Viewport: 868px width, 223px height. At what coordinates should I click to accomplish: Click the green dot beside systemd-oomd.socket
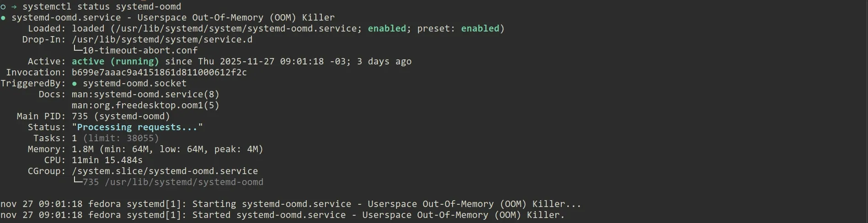click(75, 84)
